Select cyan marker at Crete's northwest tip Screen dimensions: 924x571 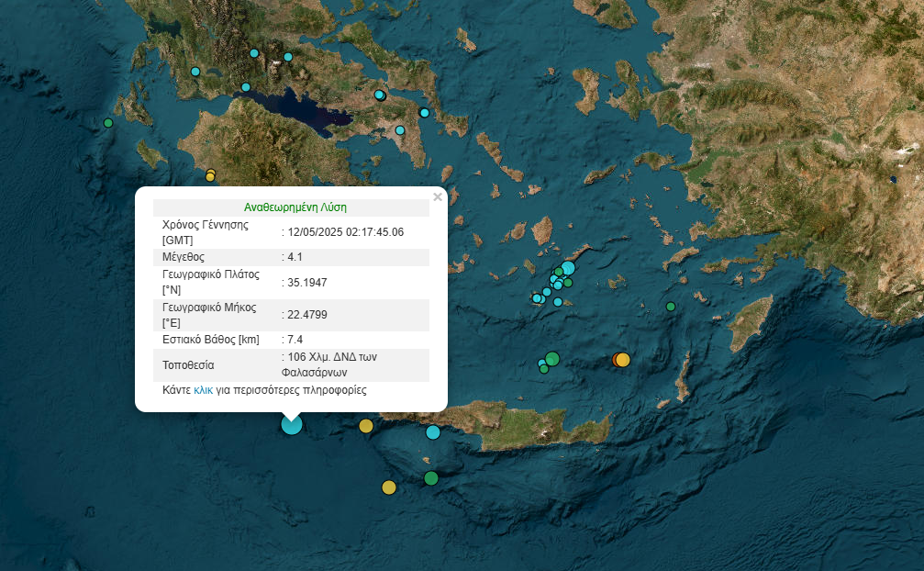tap(433, 432)
